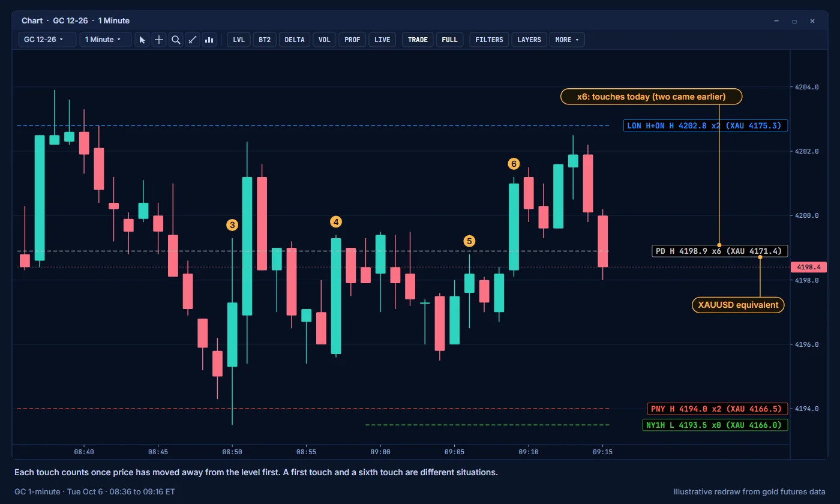
Task: Click the PNY H 4194.0 level label
Action: point(718,409)
